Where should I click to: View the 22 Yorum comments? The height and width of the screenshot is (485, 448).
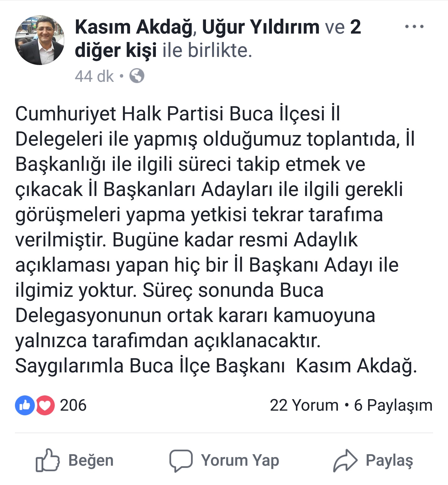tap(304, 405)
